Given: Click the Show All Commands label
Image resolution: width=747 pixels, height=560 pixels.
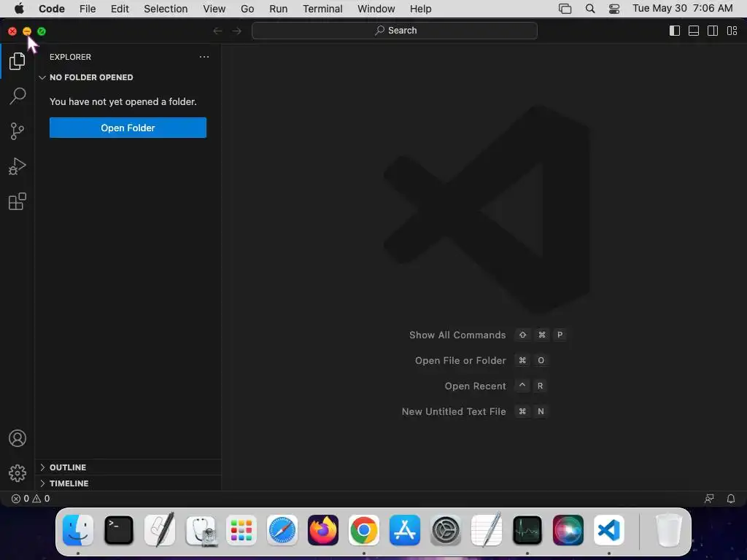Looking at the screenshot, I should click(x=457, y=335).
